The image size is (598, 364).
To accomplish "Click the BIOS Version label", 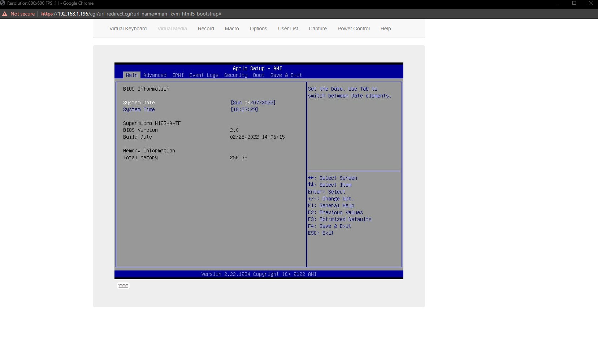I will click(x=140, y=130).
